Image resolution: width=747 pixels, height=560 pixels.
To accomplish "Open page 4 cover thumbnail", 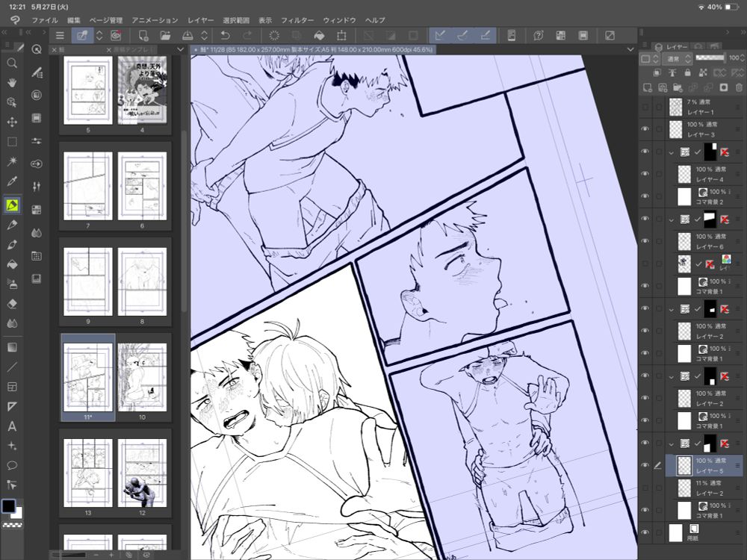I will point(142,90).
